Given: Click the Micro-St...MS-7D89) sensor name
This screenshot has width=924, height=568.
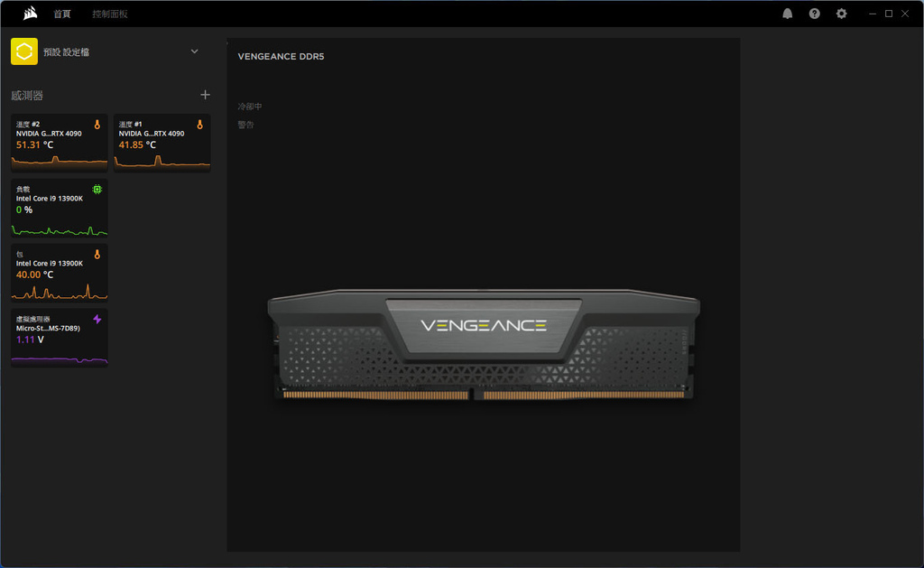Looking at the screenshot, I should (x=48, y=329).
